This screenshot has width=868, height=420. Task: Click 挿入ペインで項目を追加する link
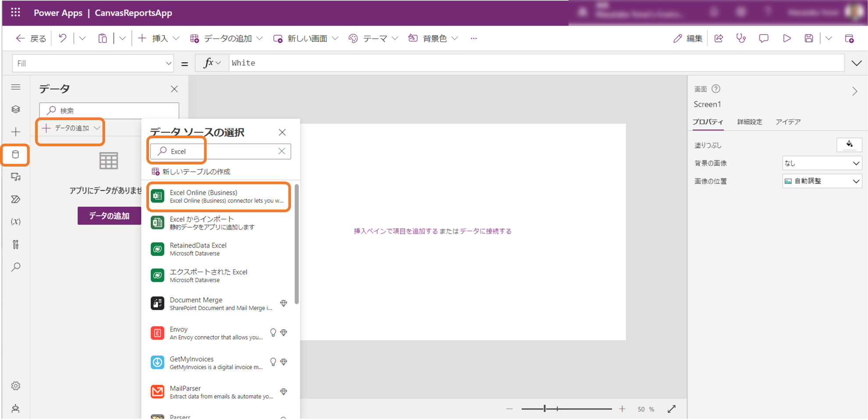[x=395, y=231]
